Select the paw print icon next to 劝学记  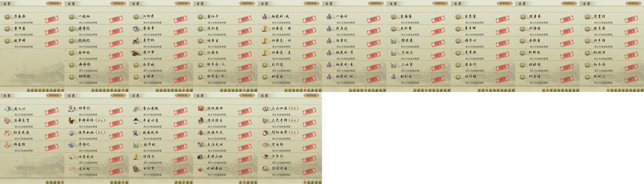point(72,108)
